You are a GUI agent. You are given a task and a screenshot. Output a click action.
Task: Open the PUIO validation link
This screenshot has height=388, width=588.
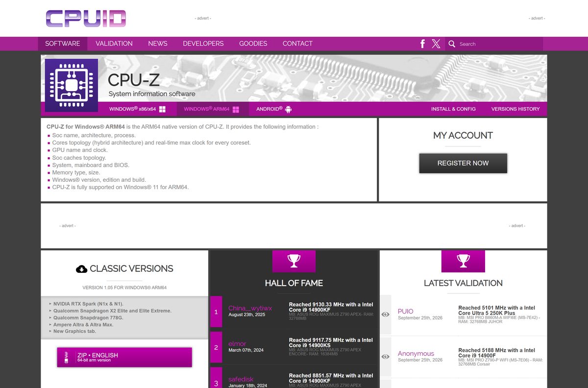406,311
